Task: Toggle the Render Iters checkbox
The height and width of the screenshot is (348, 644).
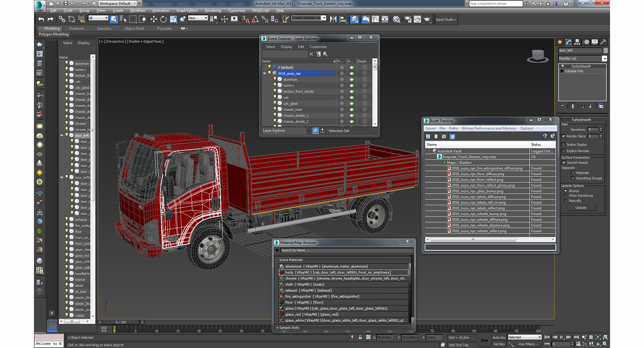Action: pos(563,136)
